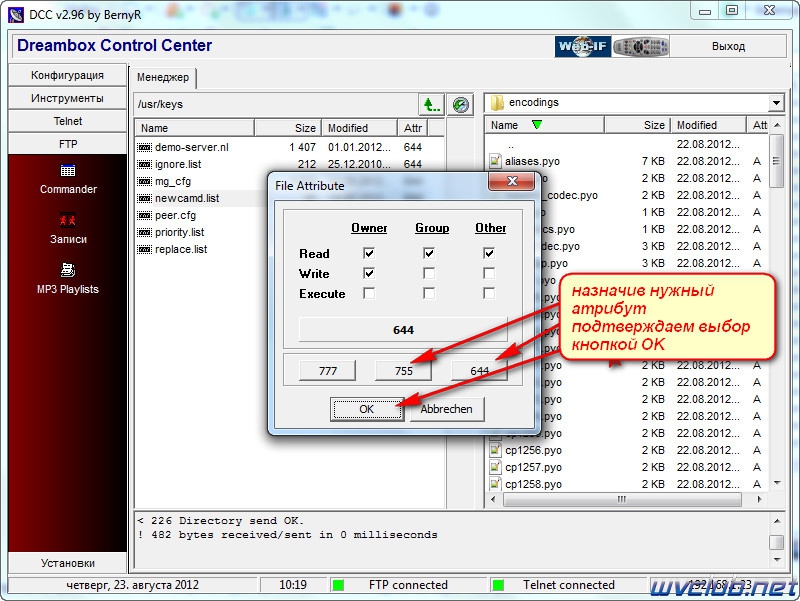Go up one directory in /usr/keys
This screenshot has width=800, height=601.
click(x=431, y=105)
